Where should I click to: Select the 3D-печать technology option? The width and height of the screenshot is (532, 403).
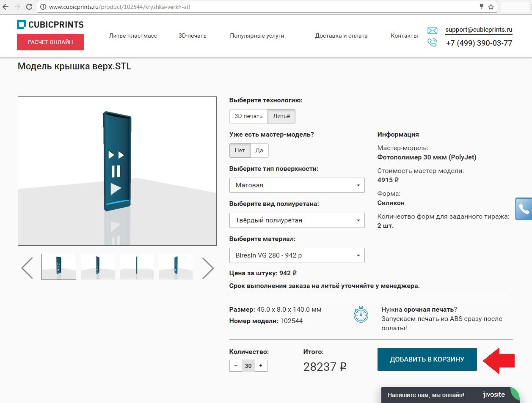pos(248,116)
